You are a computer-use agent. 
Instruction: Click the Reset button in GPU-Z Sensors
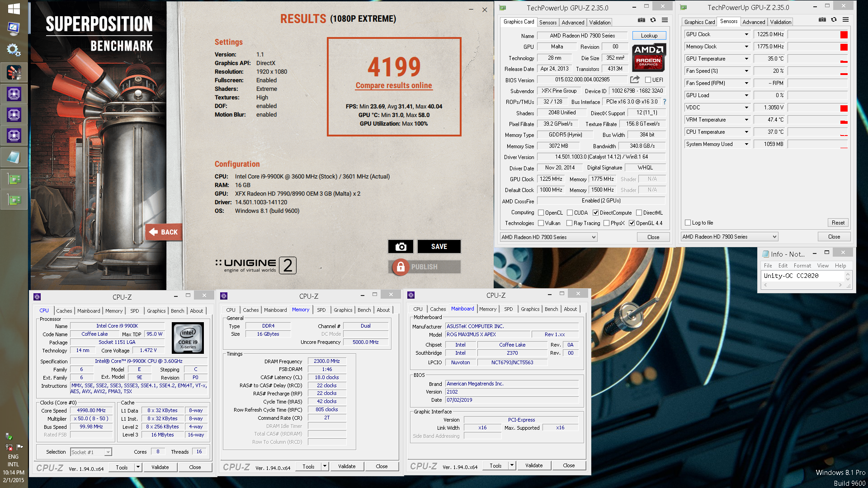point(838,223)
